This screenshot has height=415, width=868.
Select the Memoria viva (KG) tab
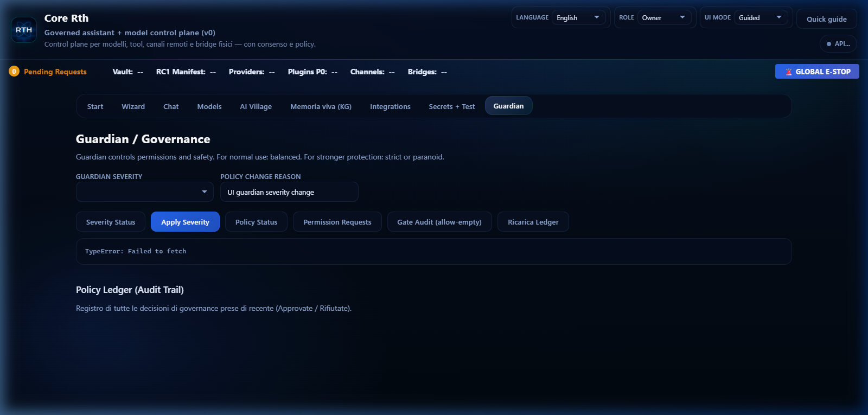(321, 106)
